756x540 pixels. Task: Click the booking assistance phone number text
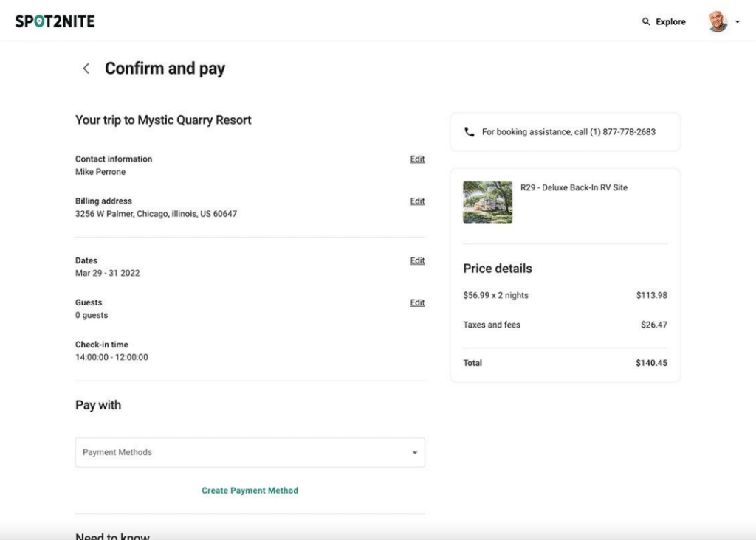pyautogui.click(x=568, y=132)
